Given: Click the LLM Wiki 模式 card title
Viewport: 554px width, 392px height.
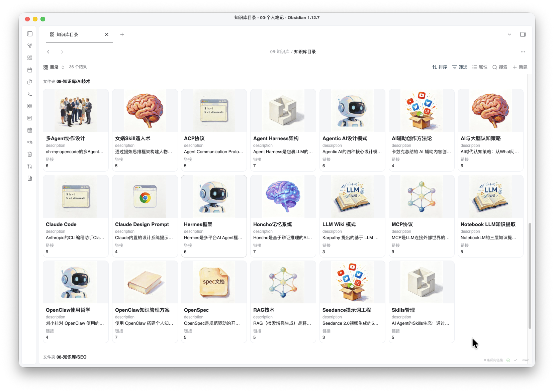Looking at the screenshot, I should (339, 224).
